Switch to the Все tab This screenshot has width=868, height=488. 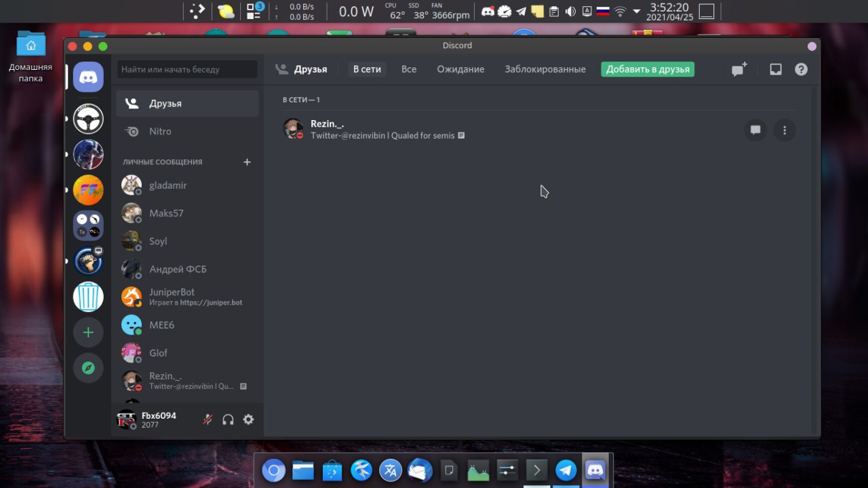(x=409, y=69)
